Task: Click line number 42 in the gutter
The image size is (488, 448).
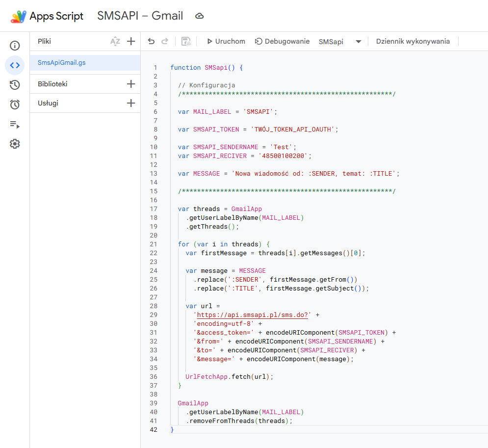Action: pyautogui.click(x=154, y=430)
